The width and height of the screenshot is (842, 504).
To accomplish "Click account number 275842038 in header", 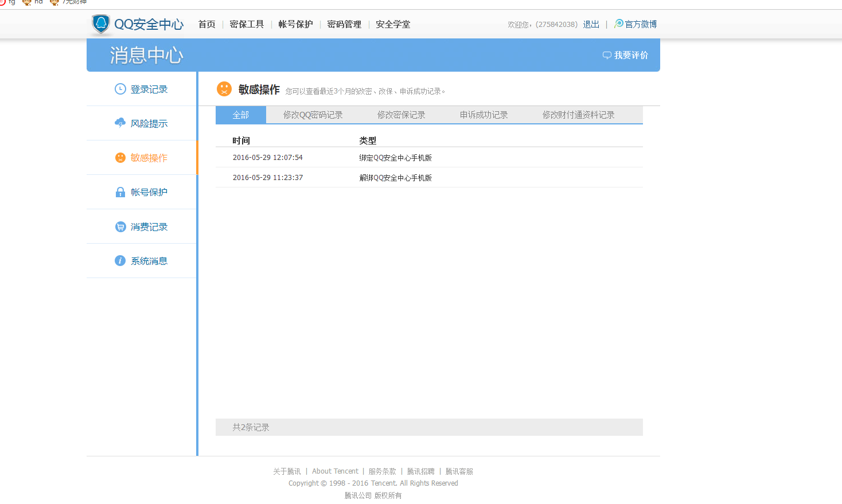I will click(x=556, y=24).
